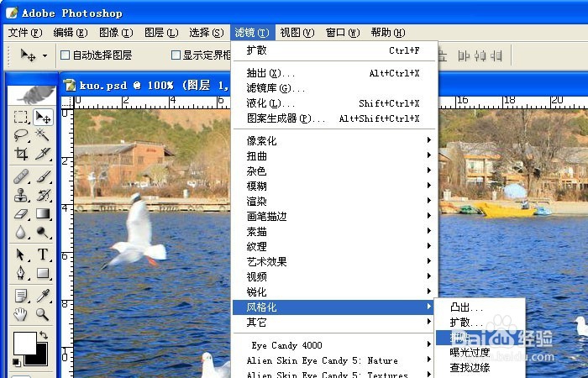Select the Zoom tool
Image resolution: width=588 pixels, height=378 pixels.
[x=43, y=314]
